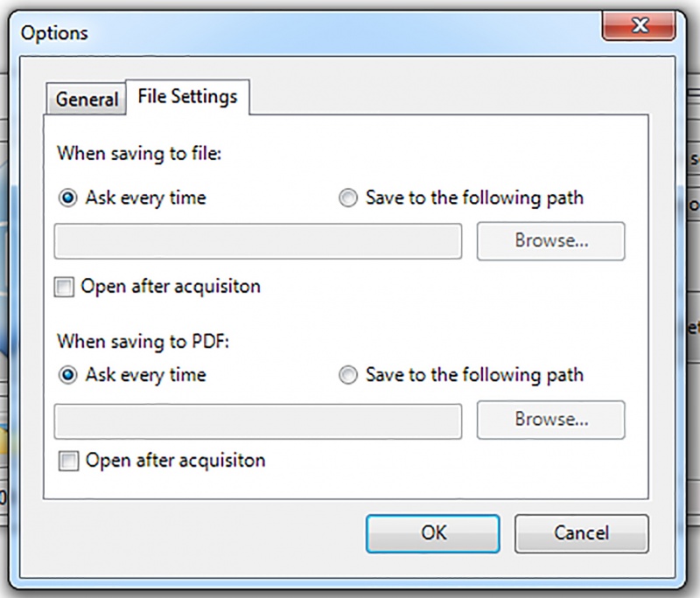Switch to the General tab
The width and height of the screenshot is (700, 598).
coord(86,100)
